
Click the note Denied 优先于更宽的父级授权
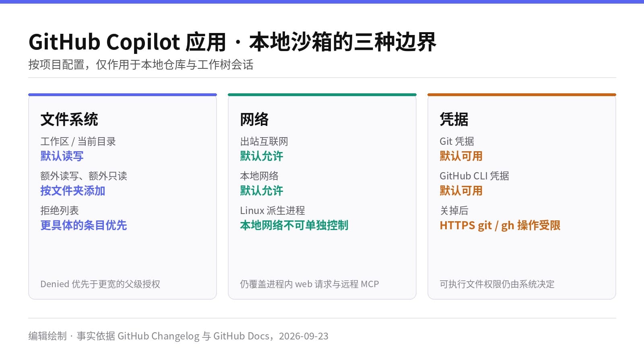100,284
